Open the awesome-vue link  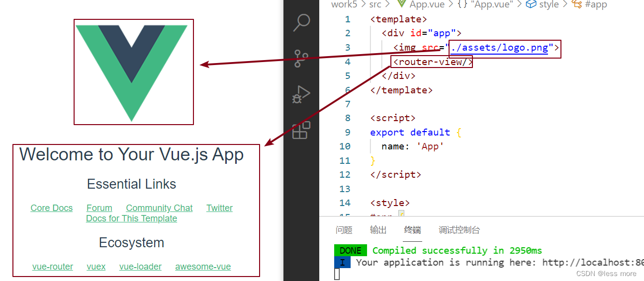pos(203,267)
